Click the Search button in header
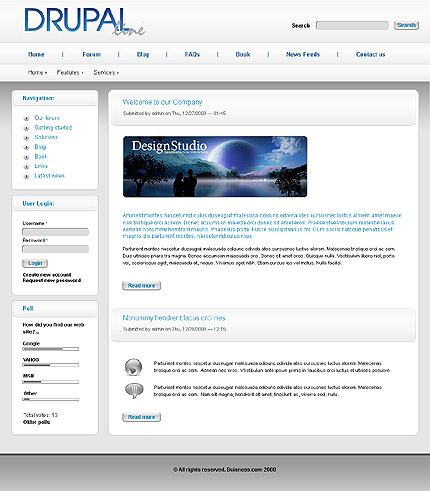Image resolution: width=430 pixels, height=491 pixels. 406,25
